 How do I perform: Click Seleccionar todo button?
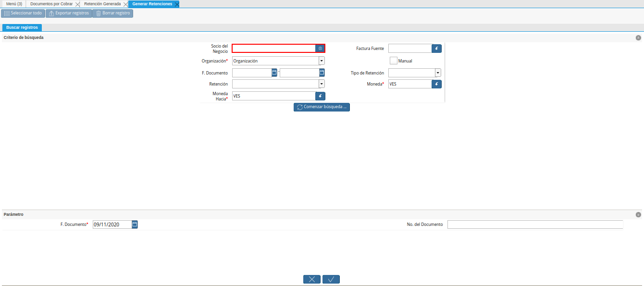[23, 13]
